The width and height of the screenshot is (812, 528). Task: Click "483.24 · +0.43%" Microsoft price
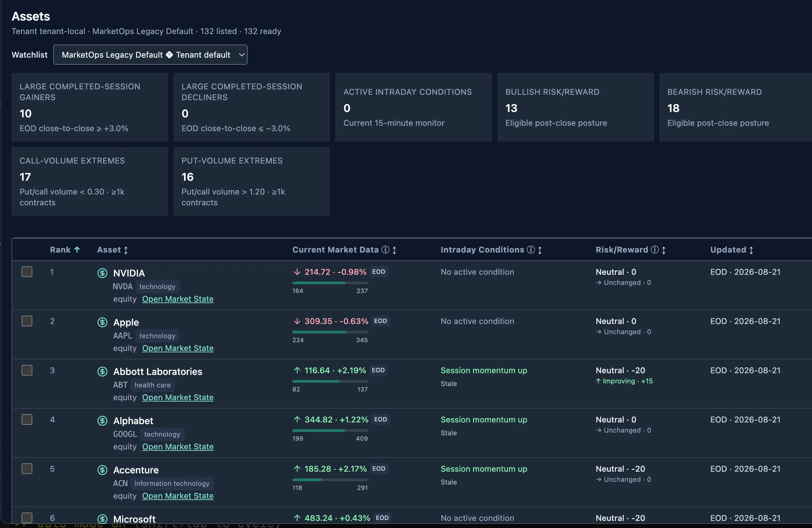[x=337, y=518]
